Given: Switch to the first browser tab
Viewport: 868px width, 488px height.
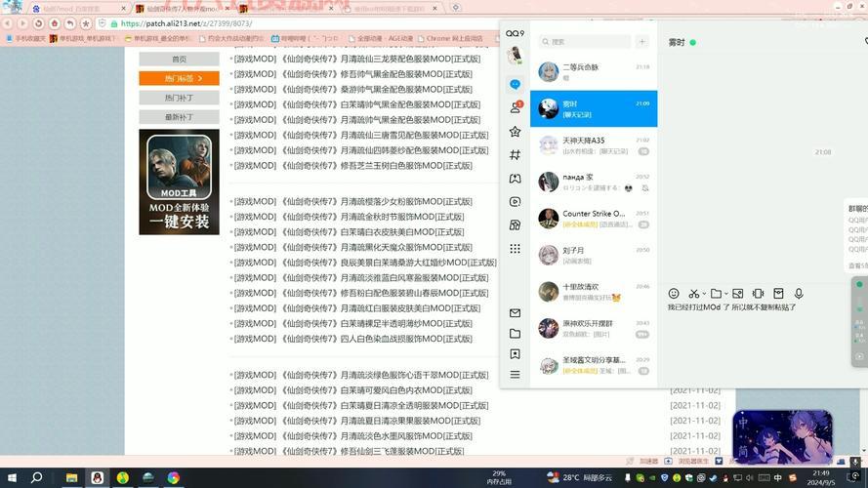Looking at the screenshot, I should [x=79, y=9].
